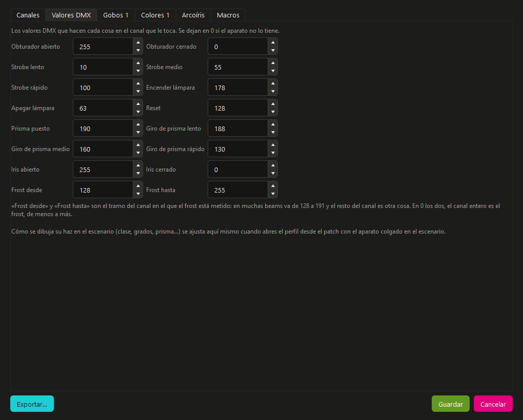Increase the Reset value

point(273,104)
